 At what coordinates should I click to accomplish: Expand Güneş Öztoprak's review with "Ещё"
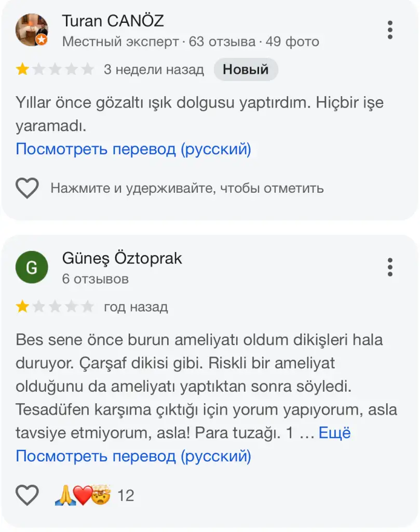click(x=334, y=433)
